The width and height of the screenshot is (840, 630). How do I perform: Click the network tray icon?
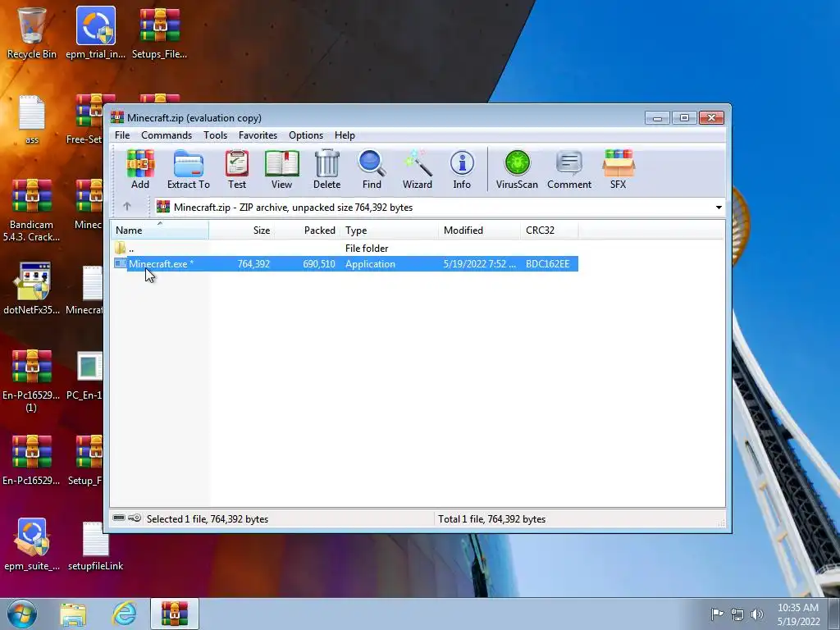point(737,614)
